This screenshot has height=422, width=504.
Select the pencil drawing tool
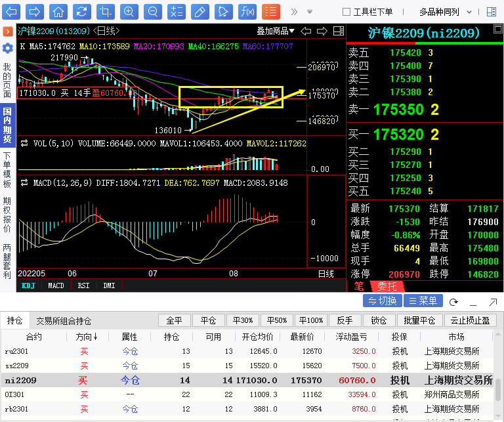199,11
